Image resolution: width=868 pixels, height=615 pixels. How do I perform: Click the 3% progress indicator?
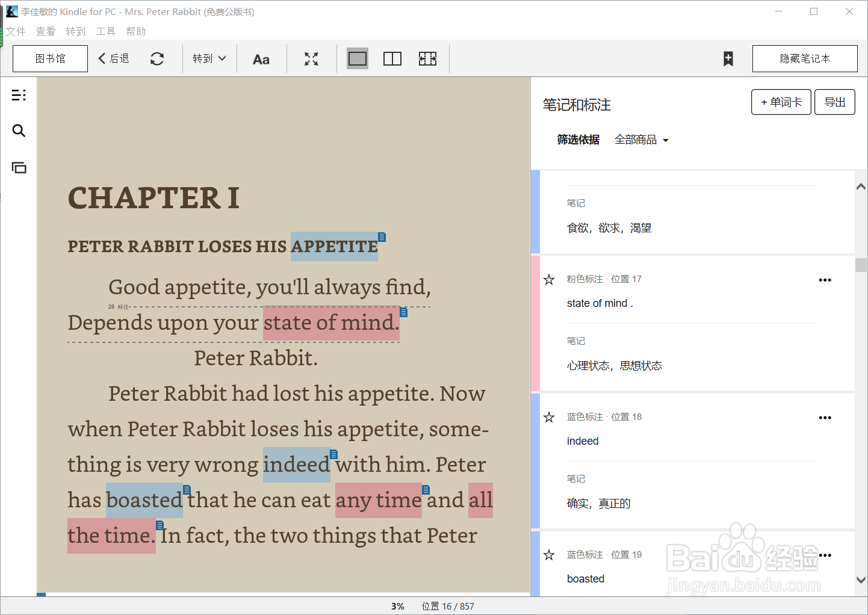398,607
